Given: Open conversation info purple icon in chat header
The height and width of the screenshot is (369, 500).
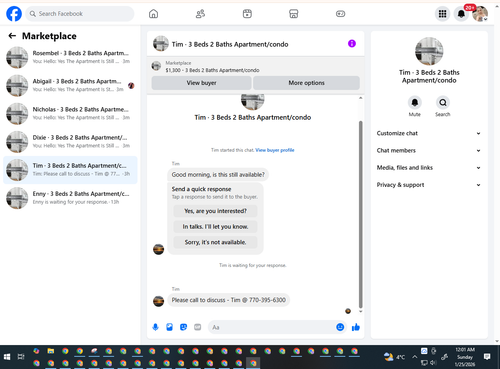Looking at the screenshot, I should tap(352, 44).
